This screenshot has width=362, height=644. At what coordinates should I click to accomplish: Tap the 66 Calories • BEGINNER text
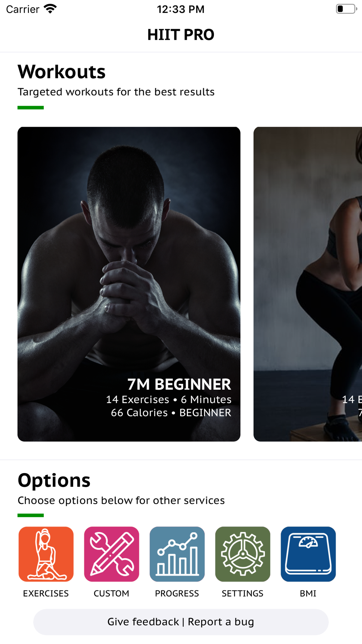[x=171, y=413]
